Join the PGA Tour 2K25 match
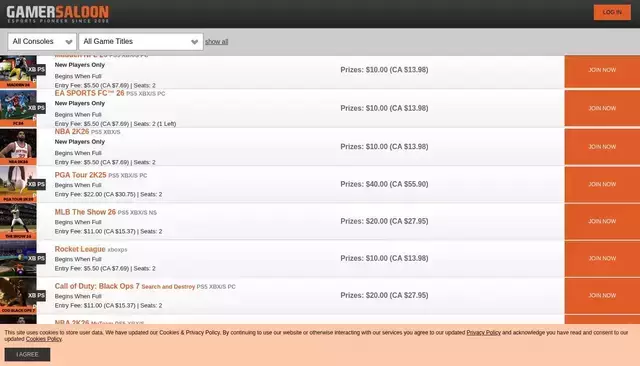The image size is (640, 366). 602,184
